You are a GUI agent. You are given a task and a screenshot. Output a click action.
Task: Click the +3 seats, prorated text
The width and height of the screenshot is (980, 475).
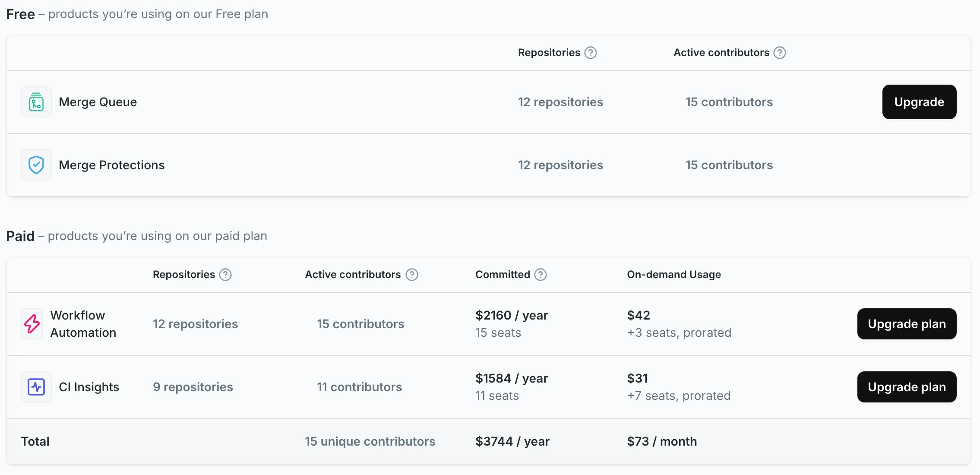[679, 332]
